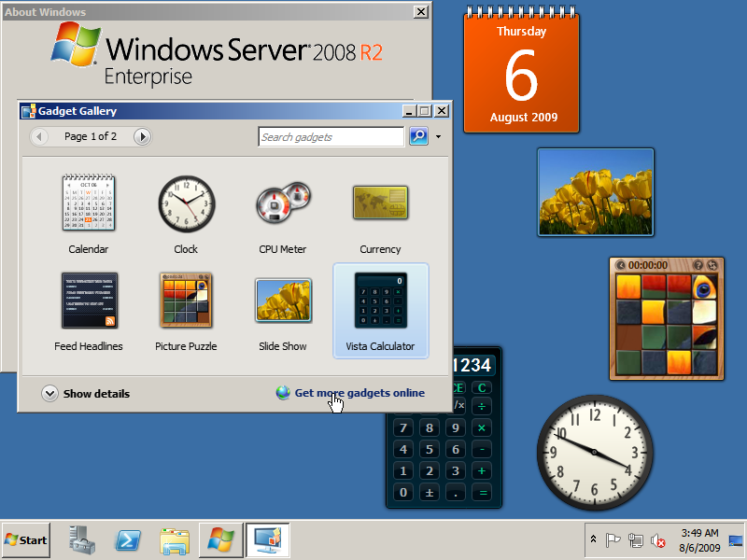The image size is (747, 560).
Task: Switch to About Windows taskbar button
Action: (x=221, y=540)
